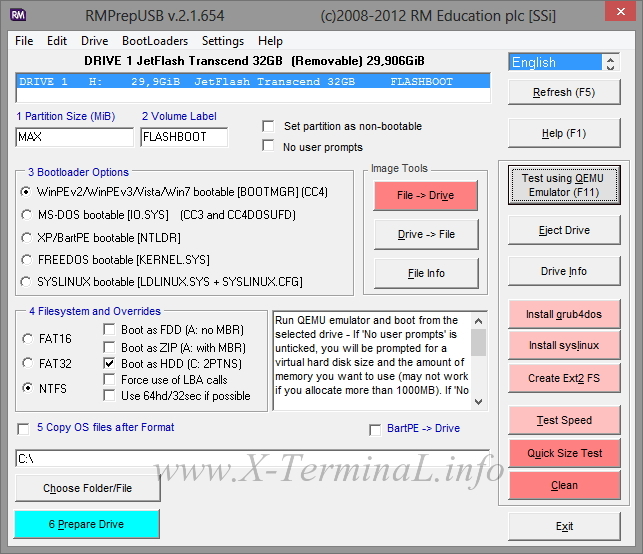The width and height of the screenshot is (643, 554).
Task: Enable Set partition as non-bootable
Action: point(269,126)
